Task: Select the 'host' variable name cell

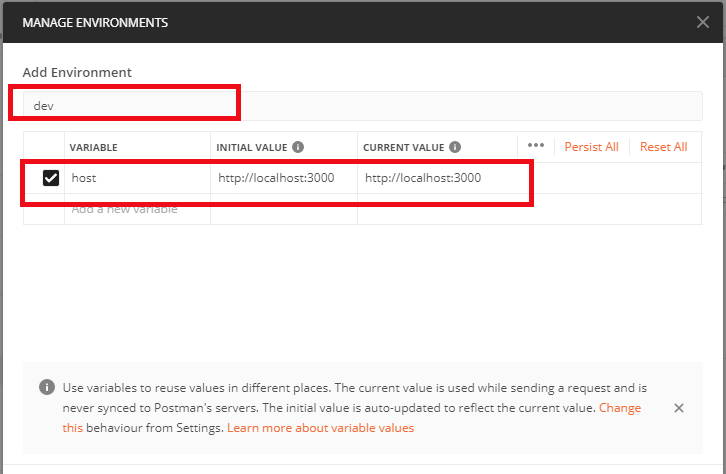Action: pyautogui.click(x=136, y=178)
